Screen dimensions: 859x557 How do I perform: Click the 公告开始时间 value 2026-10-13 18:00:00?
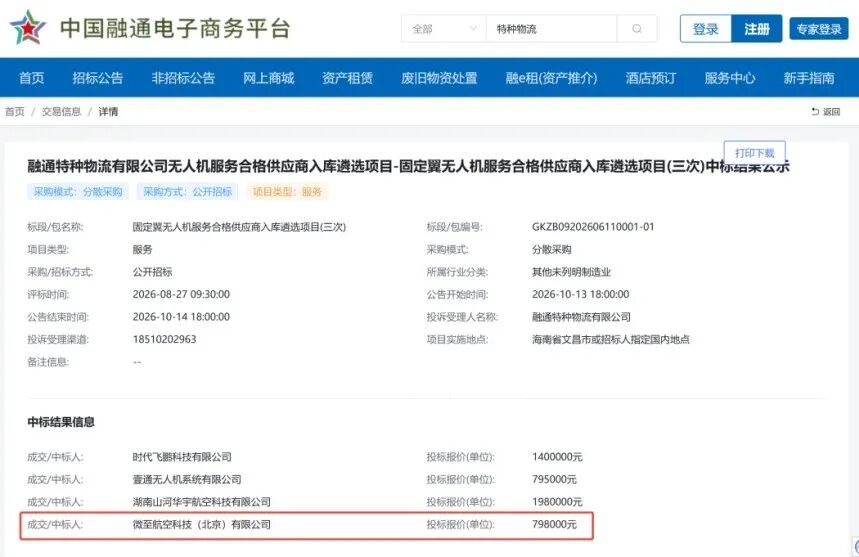[x=580, y=294]
